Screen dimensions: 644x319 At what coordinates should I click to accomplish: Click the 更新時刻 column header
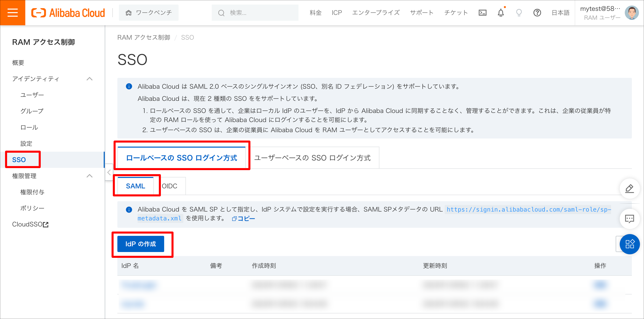click(x=435, y=266)
